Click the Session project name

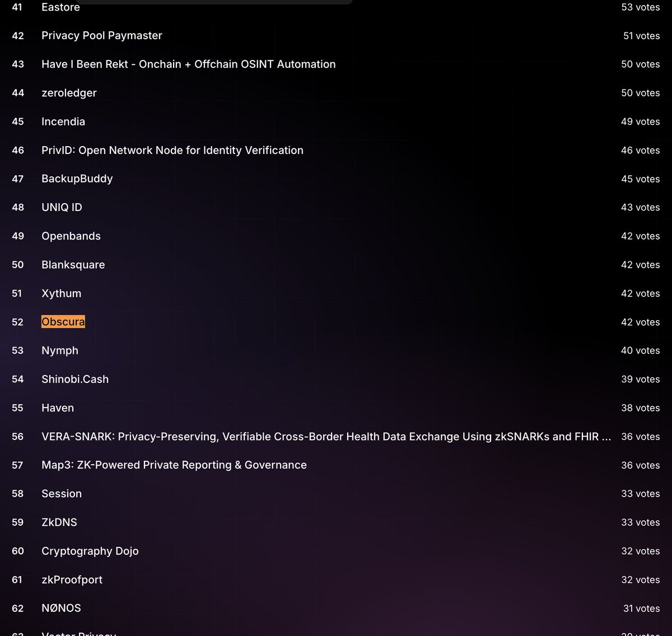tap(62, 494)
